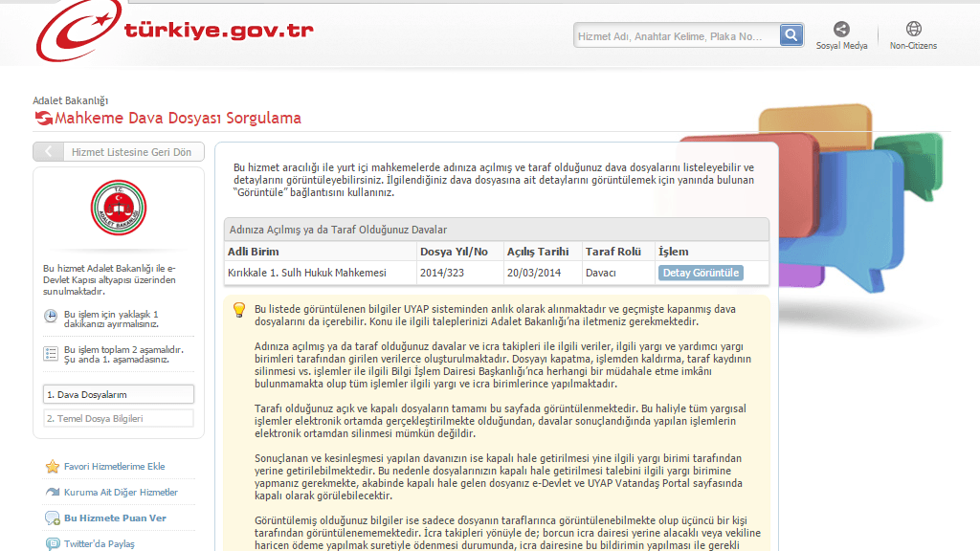Focus the Hizmet Adı search field
The width and height of the screenshot is (980, 551).
point(677,35)
